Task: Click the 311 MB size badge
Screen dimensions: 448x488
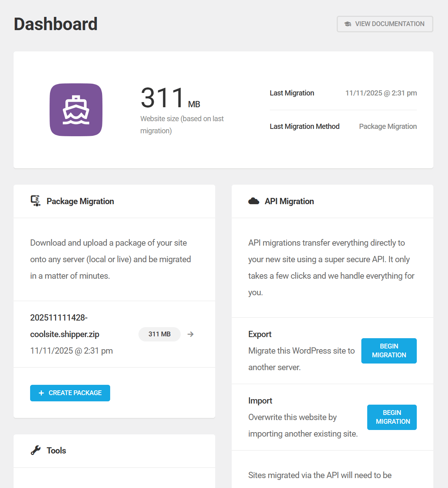Action: click(159, 334)
